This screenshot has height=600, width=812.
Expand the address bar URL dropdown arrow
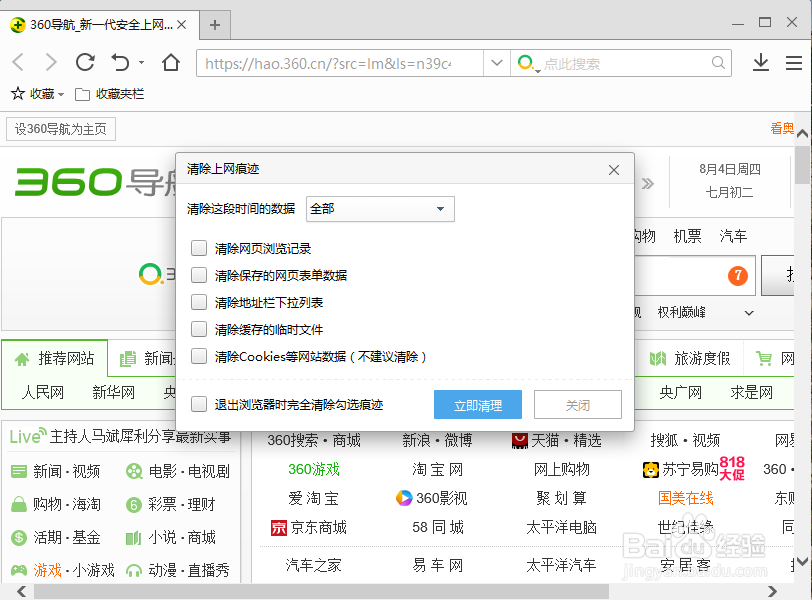497,63
